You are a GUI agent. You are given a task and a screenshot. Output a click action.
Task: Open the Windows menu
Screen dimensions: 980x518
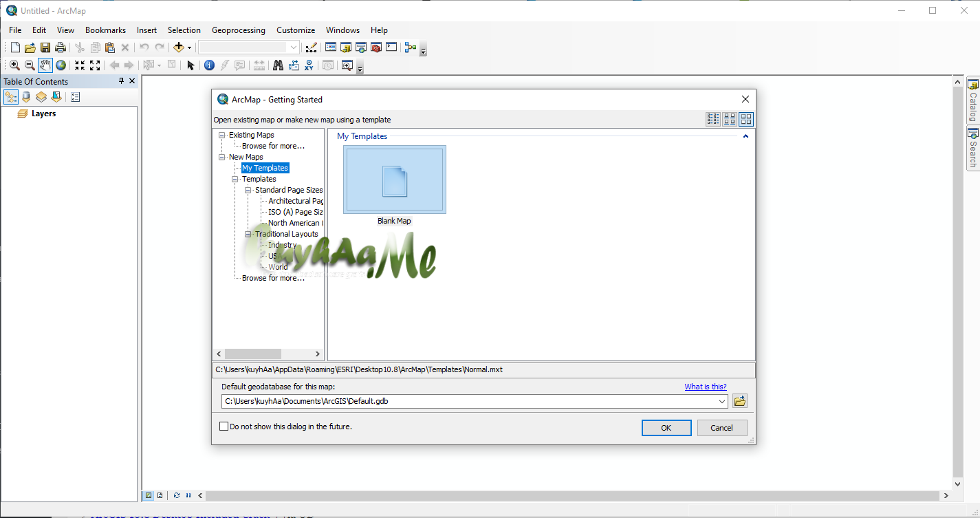pyautogui.click(x=342, y=30)
